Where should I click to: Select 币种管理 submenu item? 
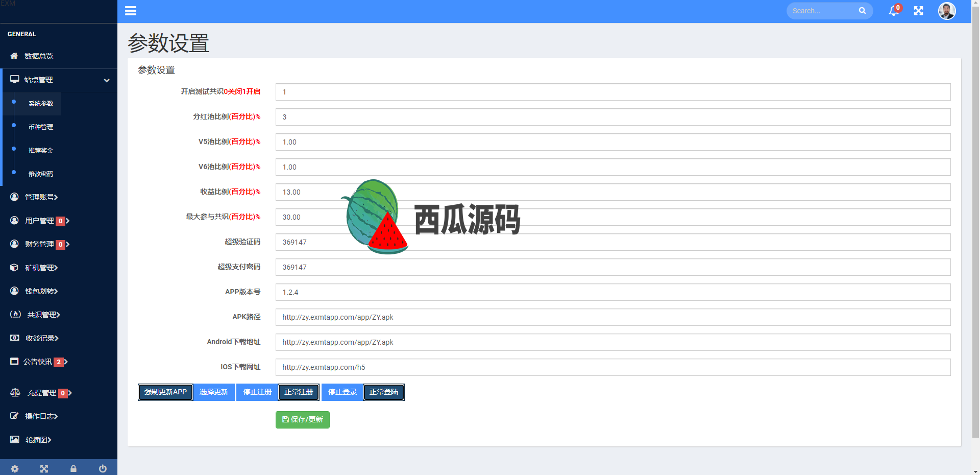pyautogui.click(x=41, y=127)
